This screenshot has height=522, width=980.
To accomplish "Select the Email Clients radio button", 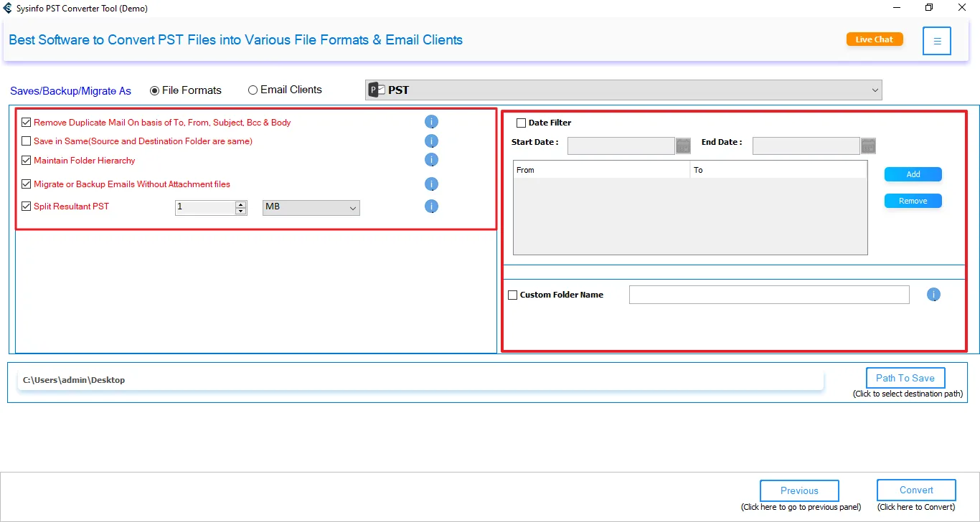I will coord(253,90).
